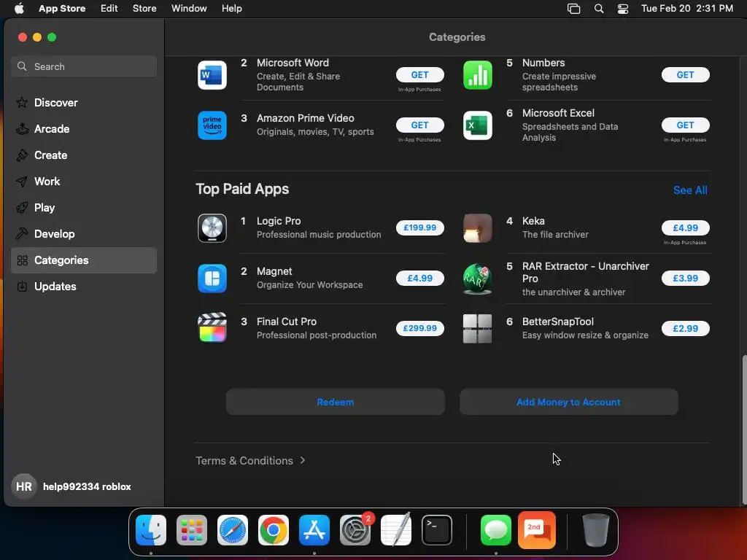
Task: Click the Search field
Action: pos(84,66)
